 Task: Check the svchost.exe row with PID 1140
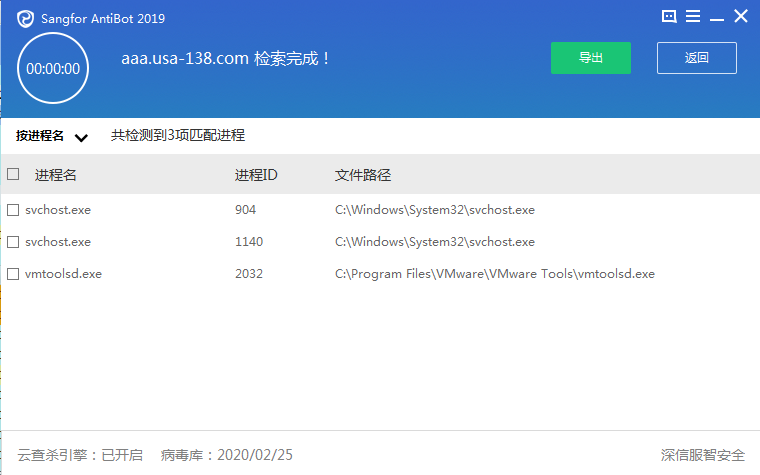point(13,242)
